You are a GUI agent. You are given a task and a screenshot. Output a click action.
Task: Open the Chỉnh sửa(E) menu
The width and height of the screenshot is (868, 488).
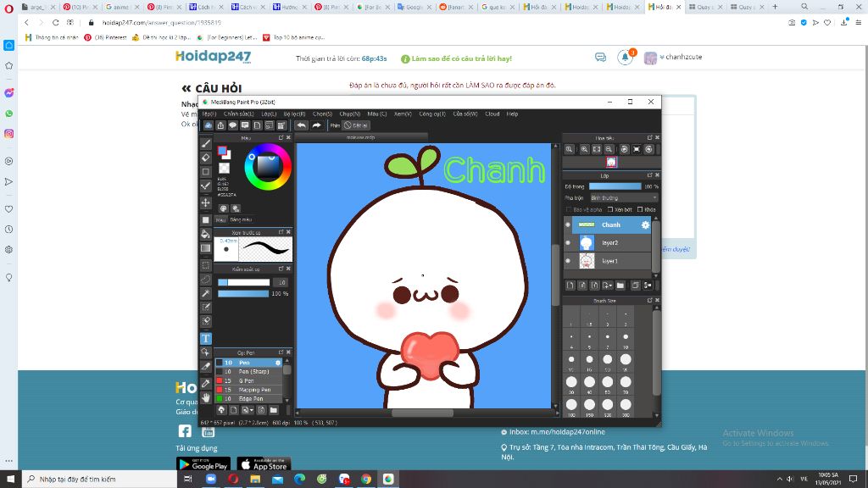tap(238, 114)
